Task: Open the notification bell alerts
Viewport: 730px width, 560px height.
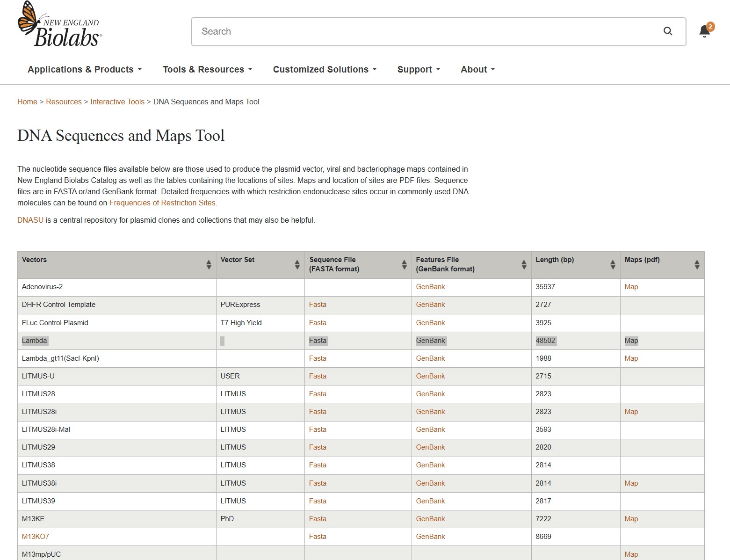Action: click(704, 30)
